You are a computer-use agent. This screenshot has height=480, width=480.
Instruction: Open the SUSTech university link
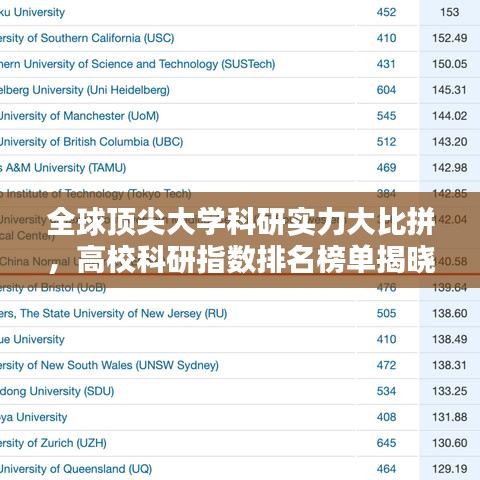[x=138, y=64]
